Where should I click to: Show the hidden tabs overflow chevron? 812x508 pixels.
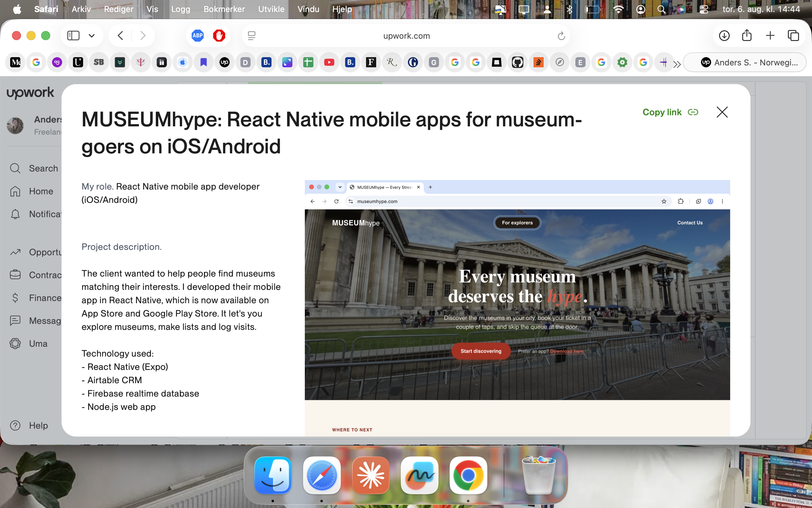pos(677,64)
